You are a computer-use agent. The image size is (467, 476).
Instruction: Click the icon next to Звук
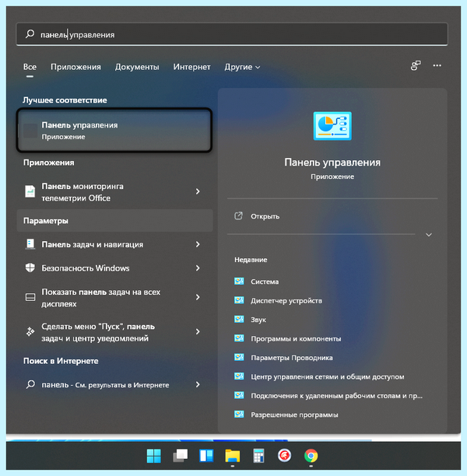pos(239,319)
